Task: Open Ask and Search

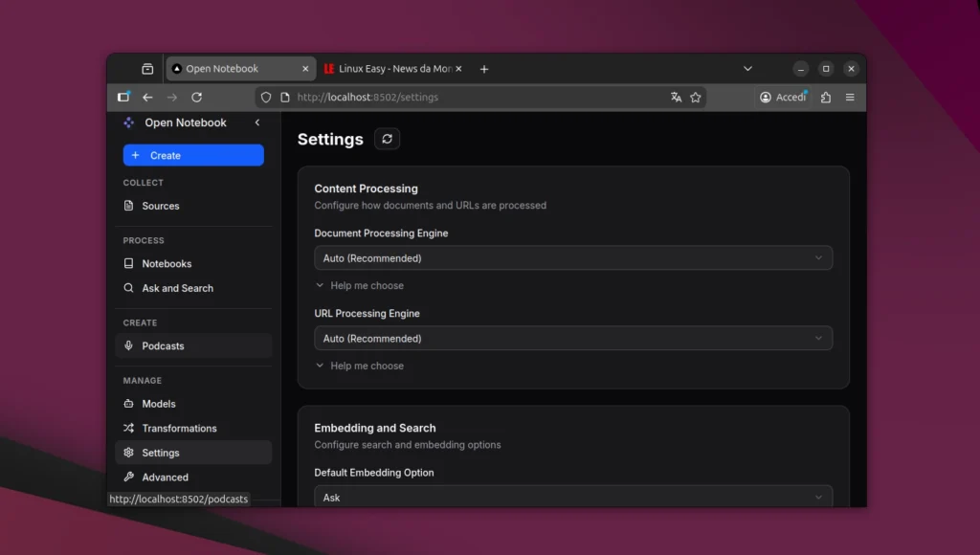Action: tap(170, 288)
